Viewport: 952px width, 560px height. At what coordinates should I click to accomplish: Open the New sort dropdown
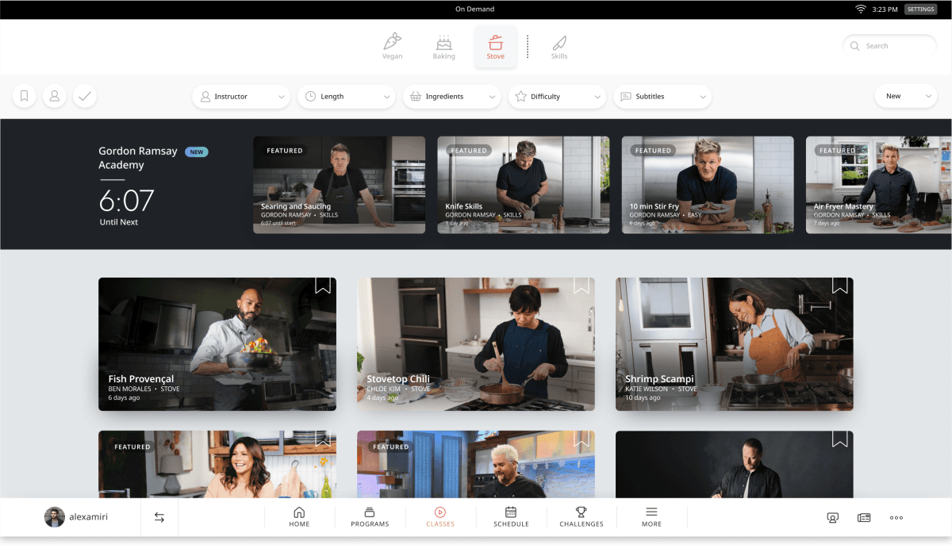(906, 97)
